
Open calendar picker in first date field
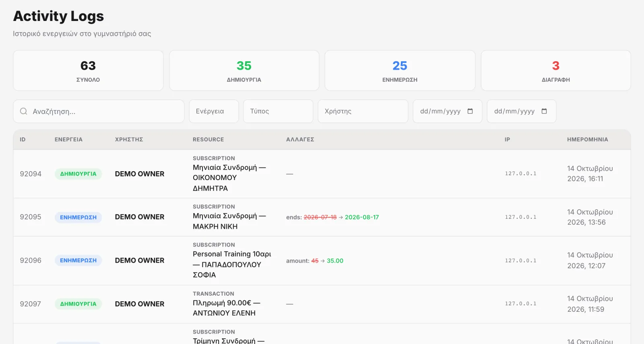[x=470, y=111]
